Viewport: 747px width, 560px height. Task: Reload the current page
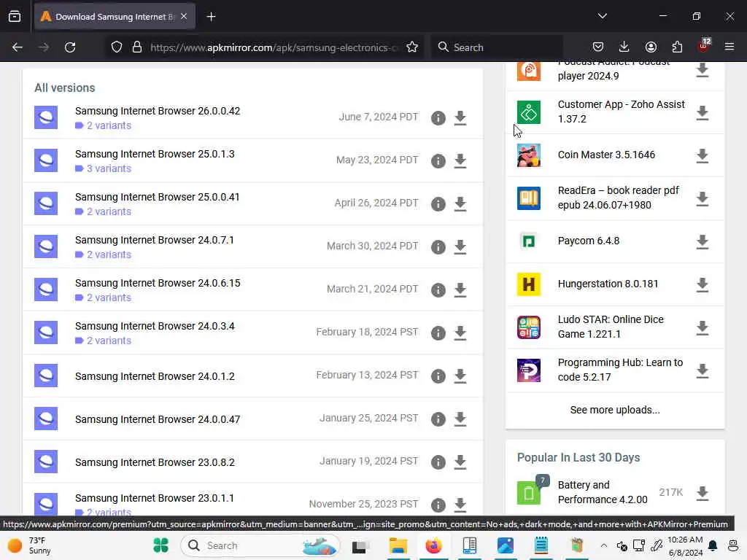point(70,47)
